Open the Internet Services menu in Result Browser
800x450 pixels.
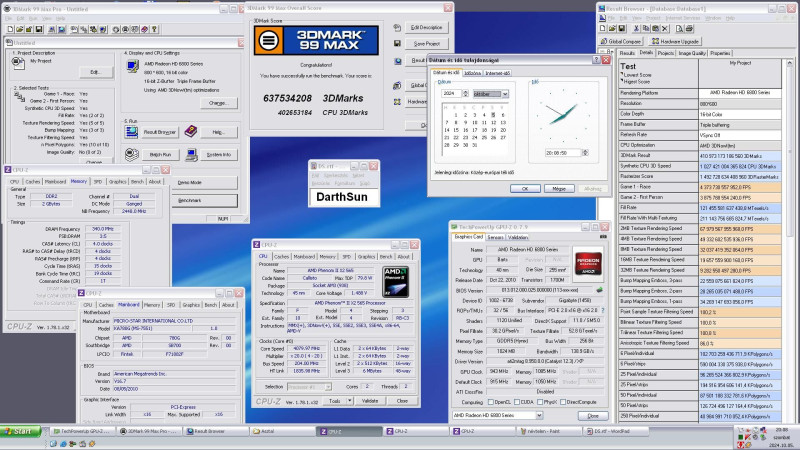682,18
